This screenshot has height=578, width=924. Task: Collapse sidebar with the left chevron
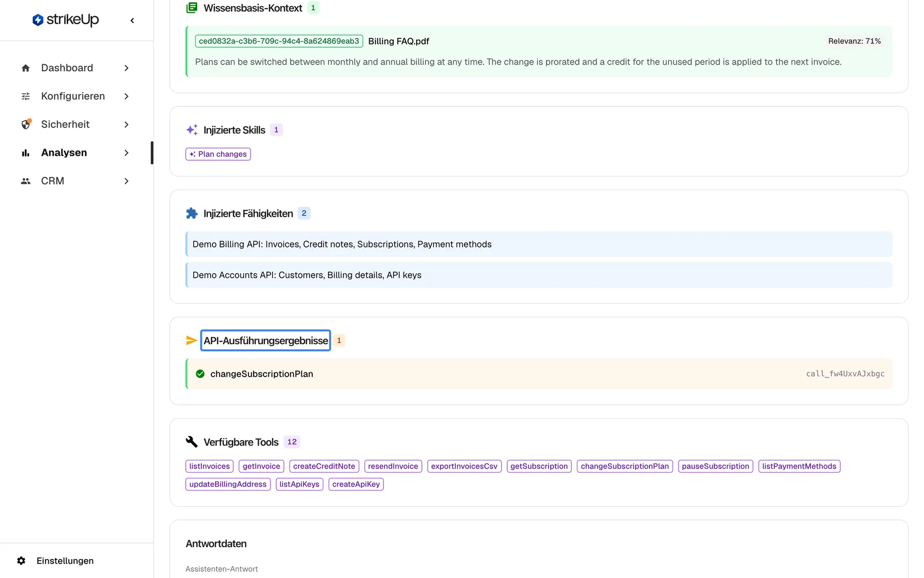(x=132, y=21)
